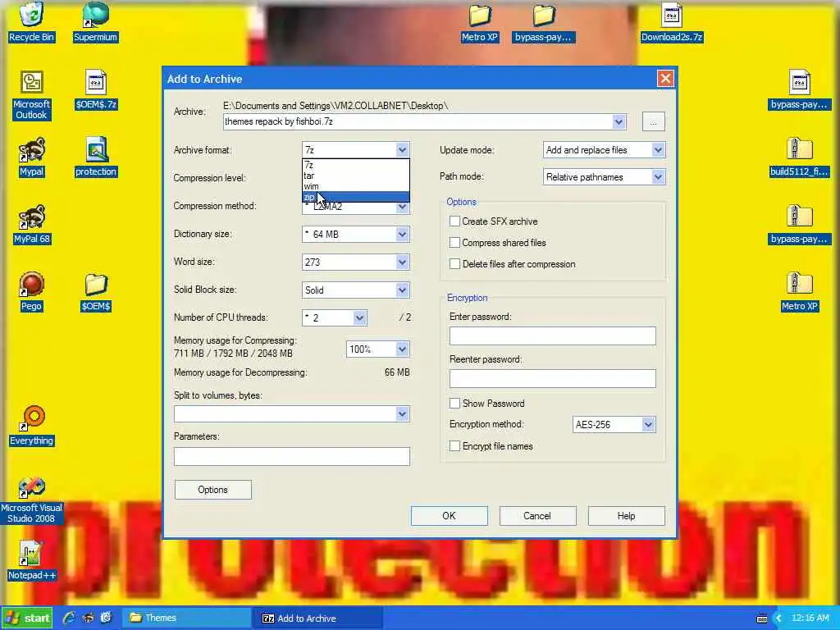Open the Windows start menu

click(x=28, y=619)
